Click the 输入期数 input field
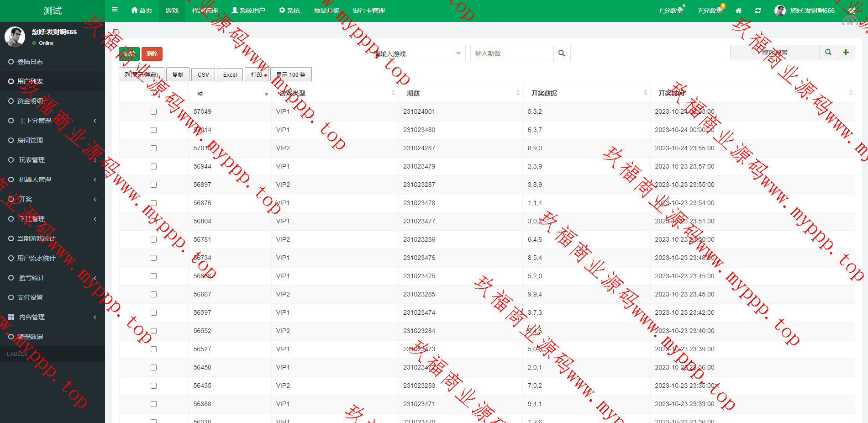 coord(511,53)
